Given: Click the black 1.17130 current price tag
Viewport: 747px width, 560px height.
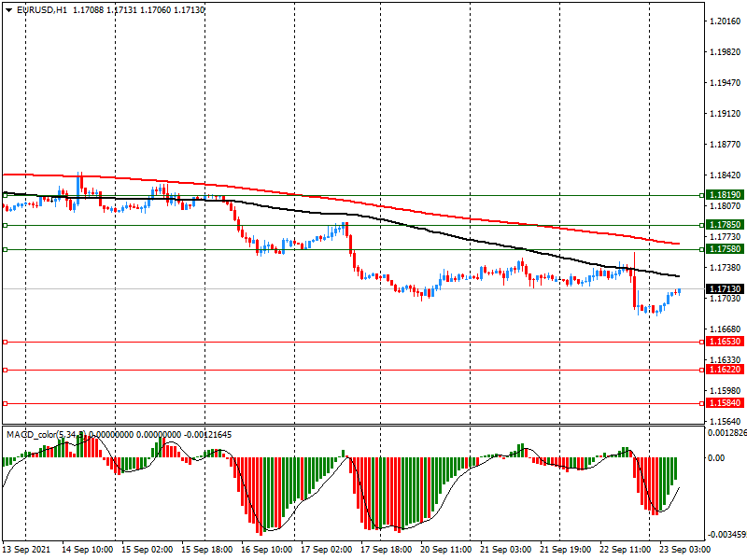Looking at the screenshot, I should (x=726, y=289).
